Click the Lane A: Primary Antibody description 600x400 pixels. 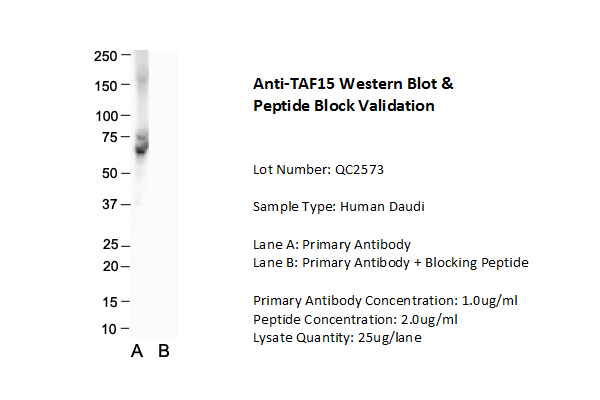pyautogui.click(x=332, y=244)
